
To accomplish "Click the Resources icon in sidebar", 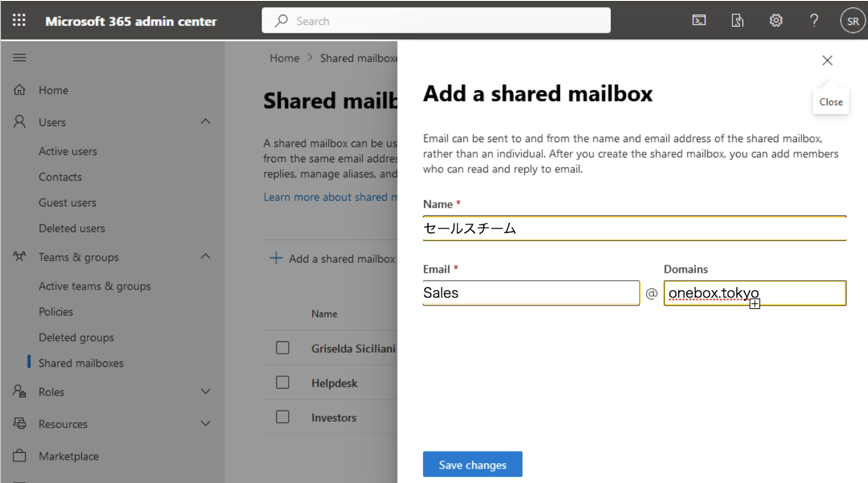I will tap(20, 423).
